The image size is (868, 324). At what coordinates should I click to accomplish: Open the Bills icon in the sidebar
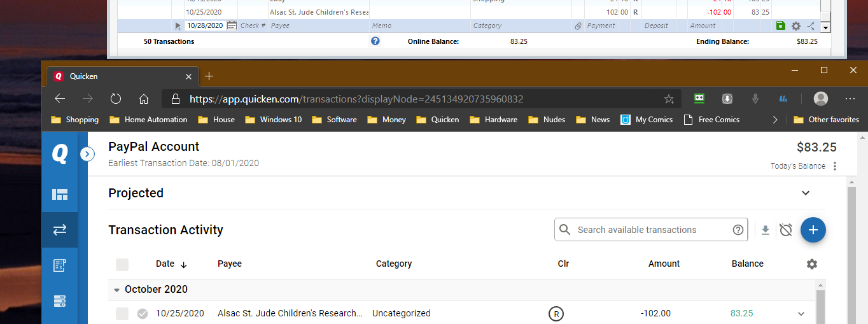(60, 265)
